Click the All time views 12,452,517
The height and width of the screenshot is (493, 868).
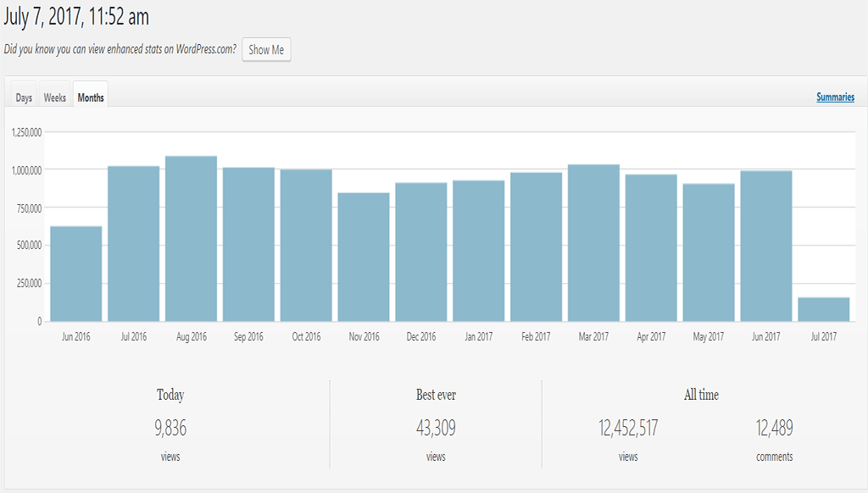pyautogui.click(x=628, y=429)
